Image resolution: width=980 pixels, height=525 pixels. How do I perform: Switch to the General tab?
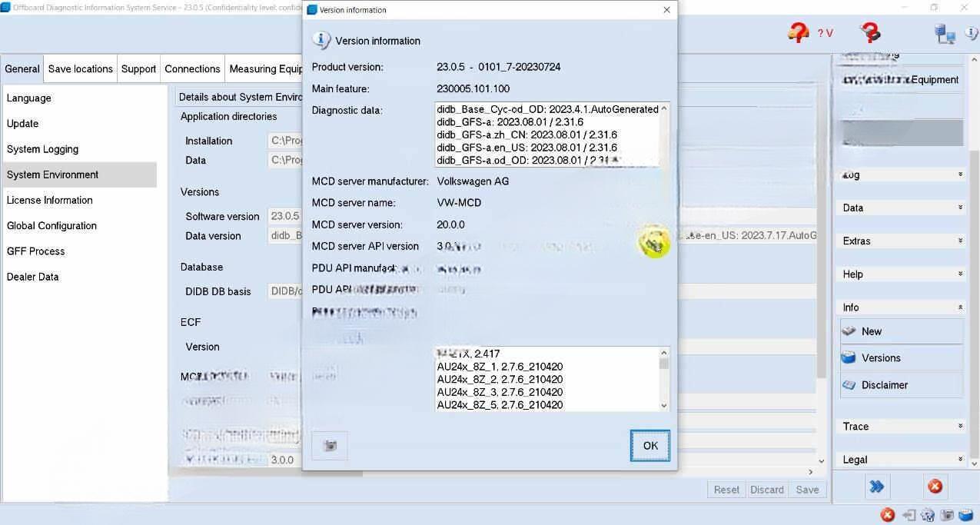click(22, 68)
